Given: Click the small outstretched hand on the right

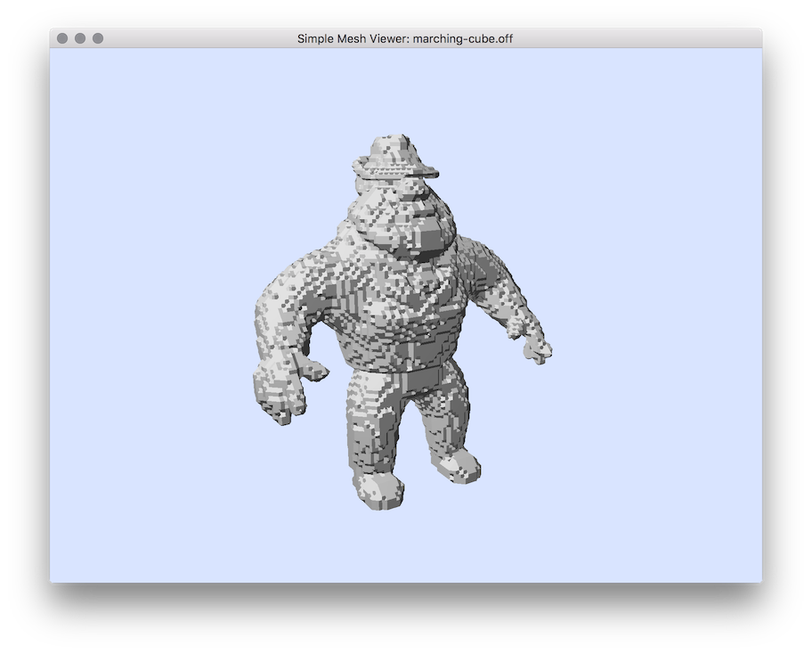Looking at the screenshot, I should [x=537, y=347].
